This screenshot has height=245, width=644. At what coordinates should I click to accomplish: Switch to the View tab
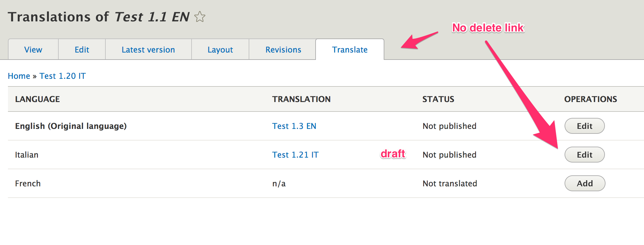tap(33, 50)
